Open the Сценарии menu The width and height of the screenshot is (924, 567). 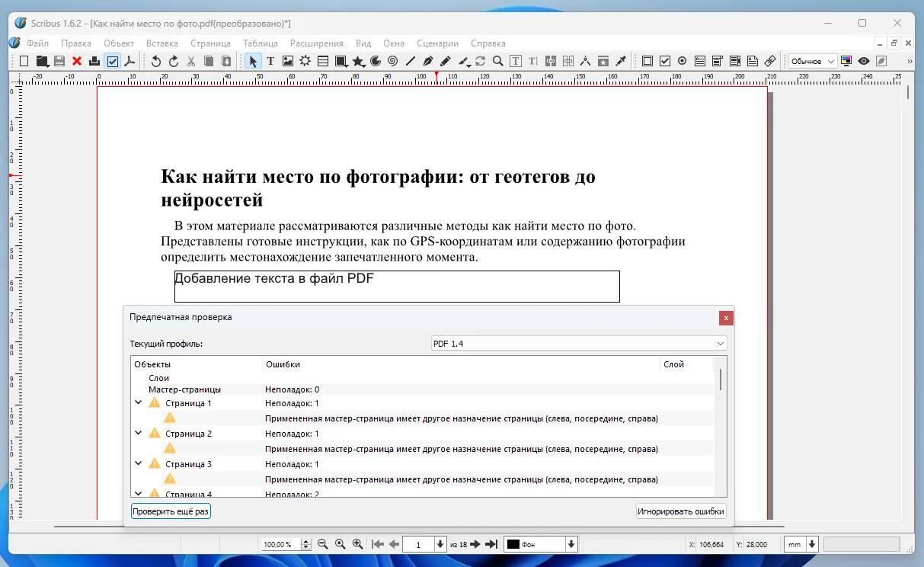click(x=437, y=43)
